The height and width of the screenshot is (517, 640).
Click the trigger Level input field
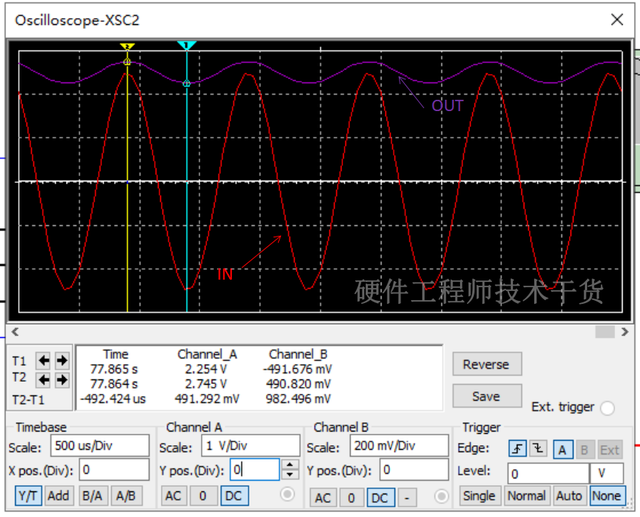(x=547, y=473)
